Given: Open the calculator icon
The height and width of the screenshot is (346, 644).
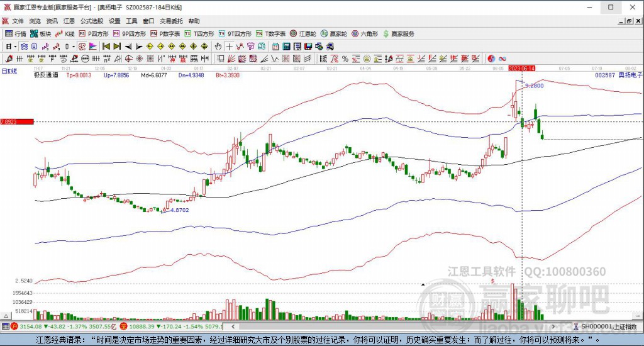Looking at the screenshot, I should [286, 47].
